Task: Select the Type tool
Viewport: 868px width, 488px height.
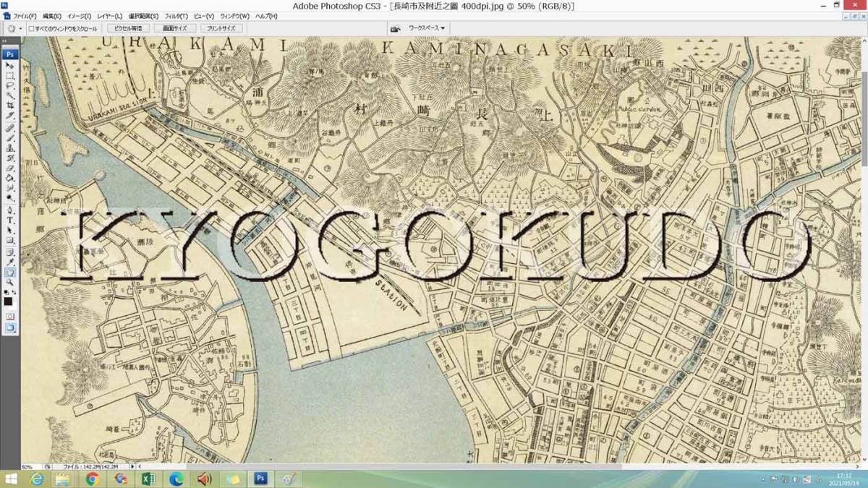Action: [10, 219]
